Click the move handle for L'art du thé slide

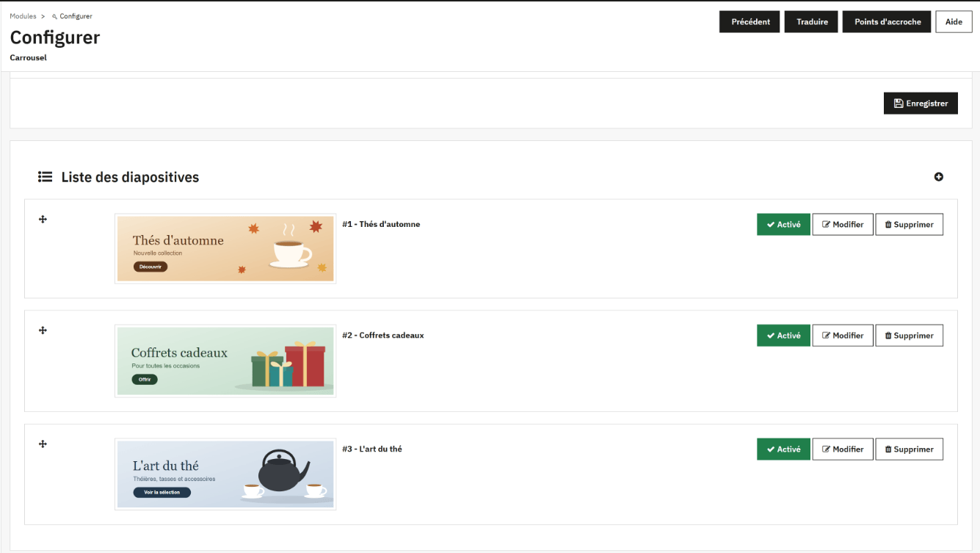[x=43, y=444]
